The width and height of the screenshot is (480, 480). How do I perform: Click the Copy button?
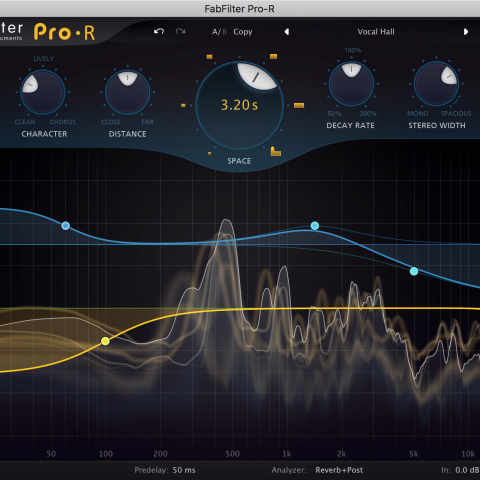point(243,32)
